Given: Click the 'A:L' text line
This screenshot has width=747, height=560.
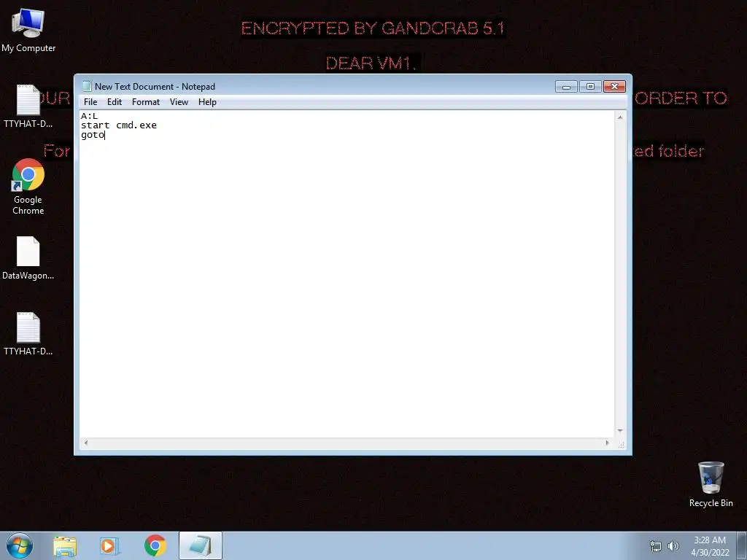Looking at the screenshot, I should 89,116.
